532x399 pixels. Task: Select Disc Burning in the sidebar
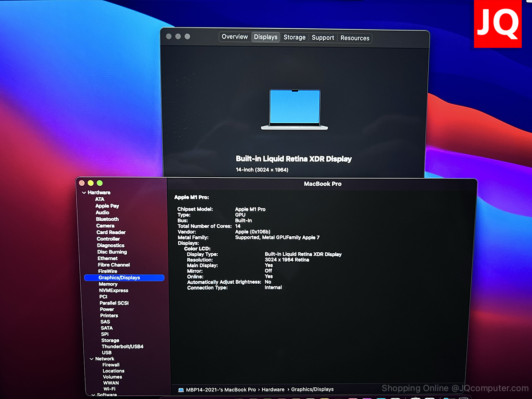[112, 252]
